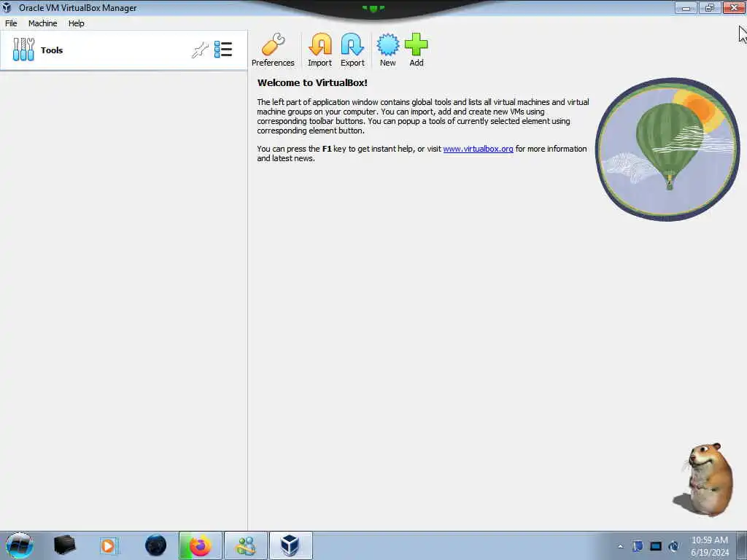Click the Export appliance icon
This screenshot has height=560, width=747.
[352, 50]
